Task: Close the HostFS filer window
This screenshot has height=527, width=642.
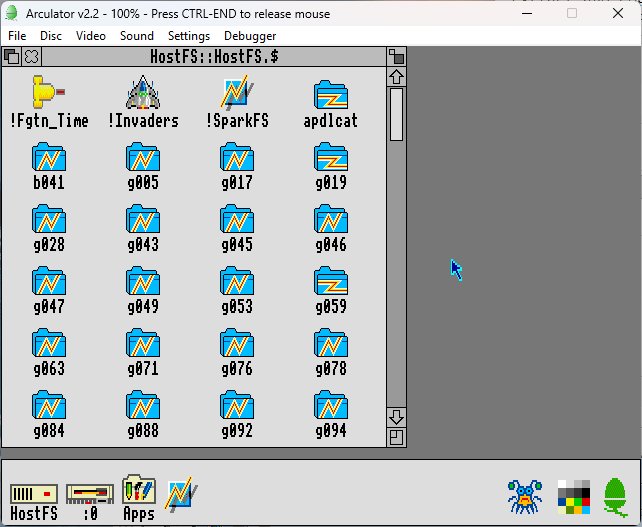Action: [x=32, y=57]
